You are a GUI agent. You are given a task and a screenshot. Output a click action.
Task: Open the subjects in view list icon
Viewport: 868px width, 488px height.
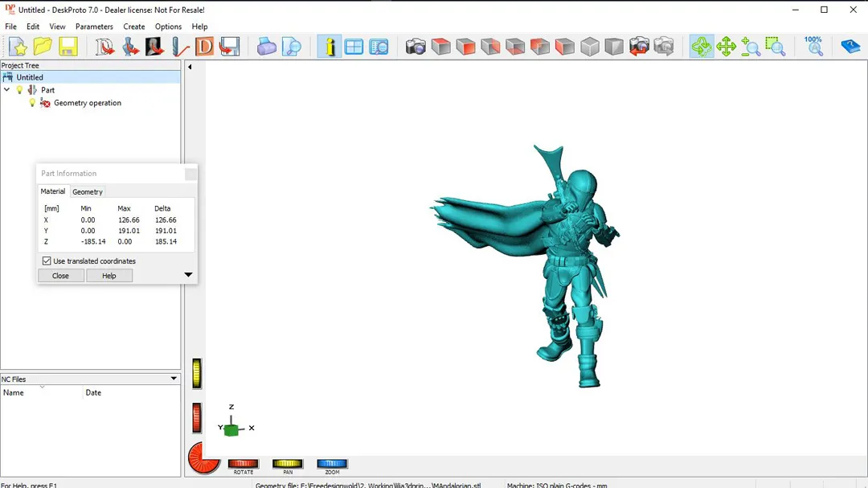click(379, 47)
